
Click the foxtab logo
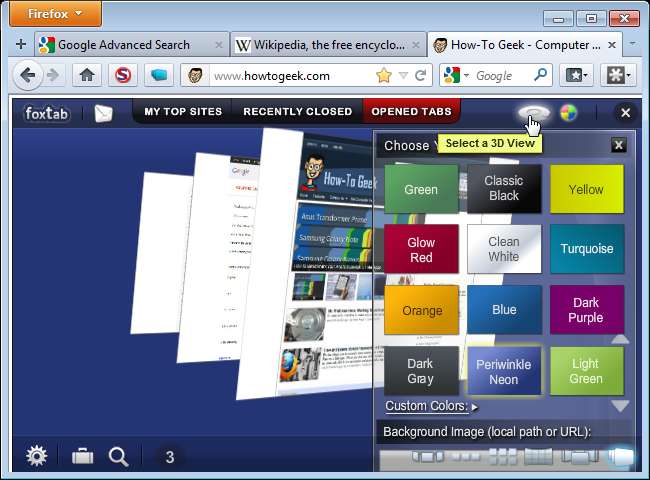point(46,113)
